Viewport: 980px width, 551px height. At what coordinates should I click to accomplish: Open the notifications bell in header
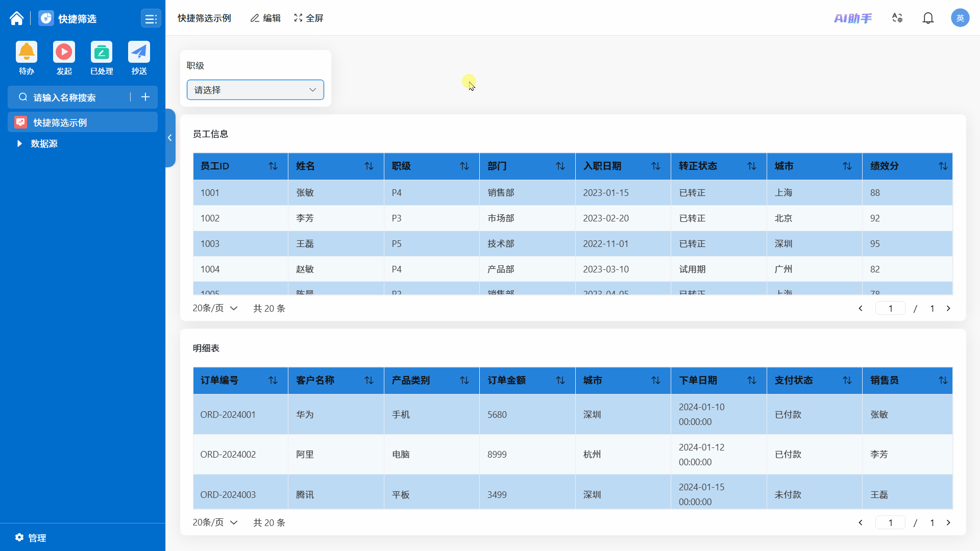coord(928,18)
